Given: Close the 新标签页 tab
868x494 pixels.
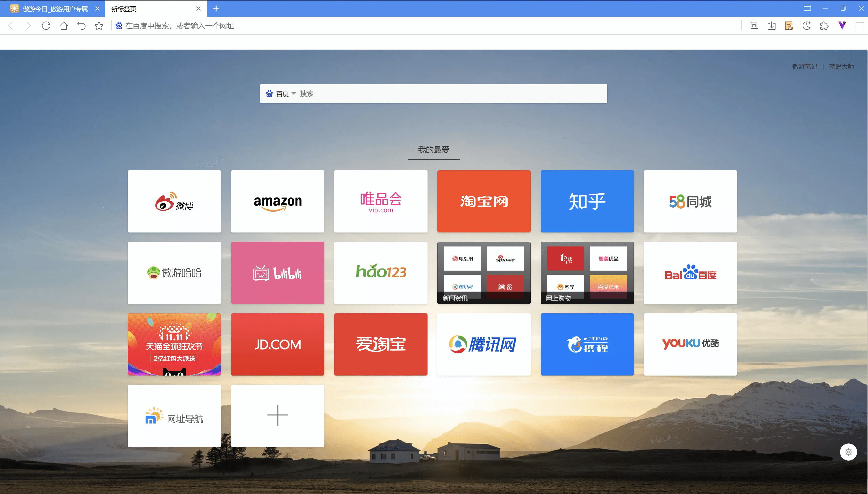Looking at the screenshot, I should point(199,9).
